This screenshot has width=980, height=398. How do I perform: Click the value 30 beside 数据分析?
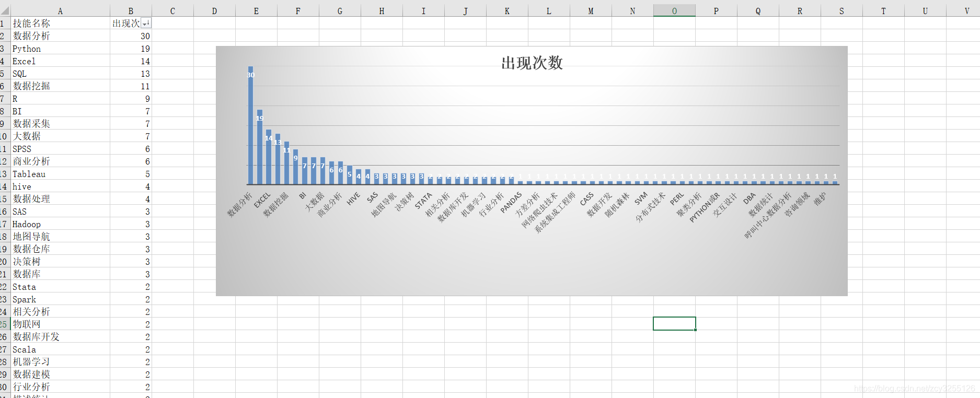(131, 36)
